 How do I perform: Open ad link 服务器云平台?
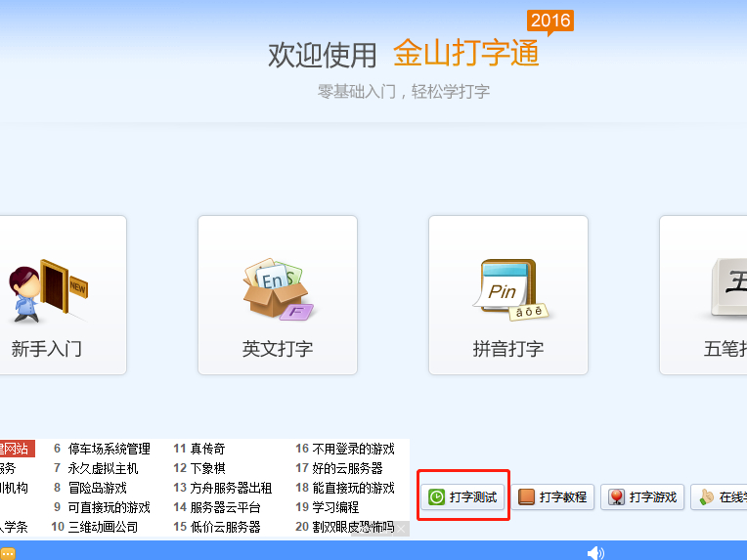click(225, 507)
